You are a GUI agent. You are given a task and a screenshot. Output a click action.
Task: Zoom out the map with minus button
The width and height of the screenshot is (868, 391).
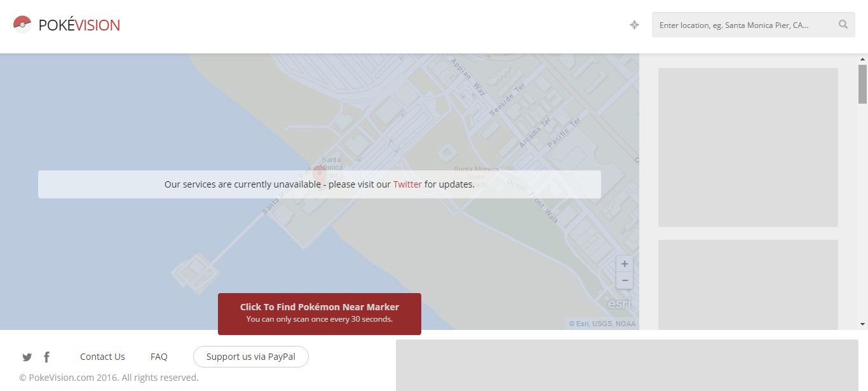coord(625,280)
